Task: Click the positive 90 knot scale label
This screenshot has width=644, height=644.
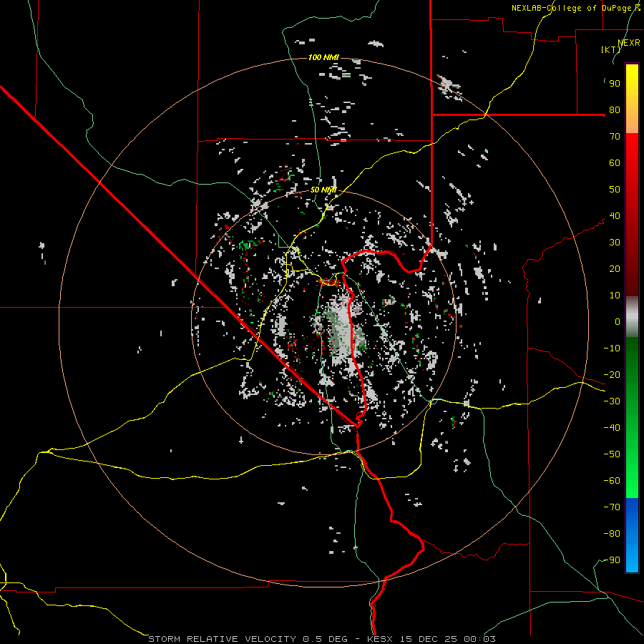Action: (x=615, y=84)
